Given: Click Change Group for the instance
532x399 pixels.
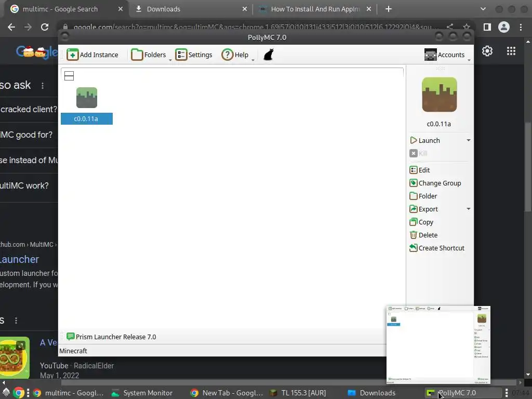Looking at the screenshot, I should coord(435,183).
